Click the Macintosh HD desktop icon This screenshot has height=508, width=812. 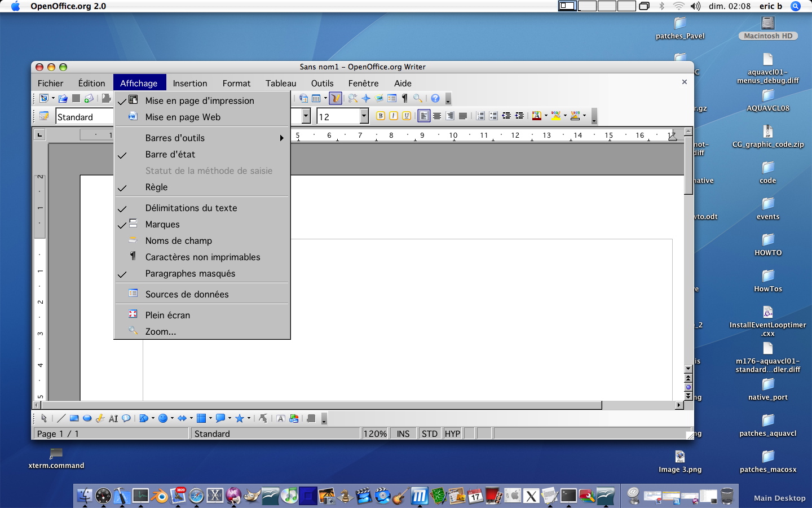[768, 28]
